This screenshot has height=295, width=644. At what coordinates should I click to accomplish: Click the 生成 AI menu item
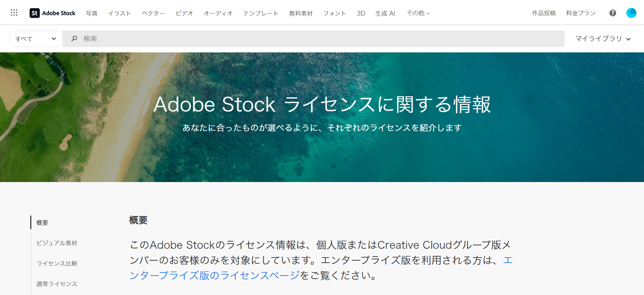point(385,13)
